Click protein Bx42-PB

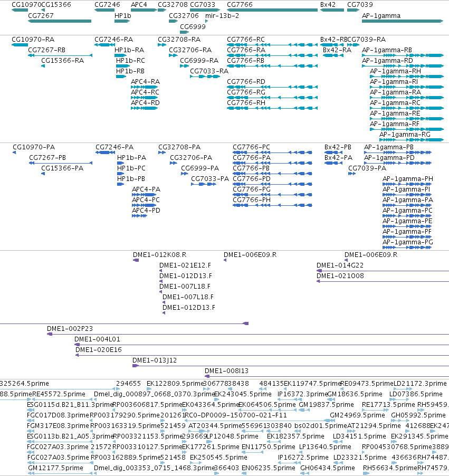(x=338, y=147)
